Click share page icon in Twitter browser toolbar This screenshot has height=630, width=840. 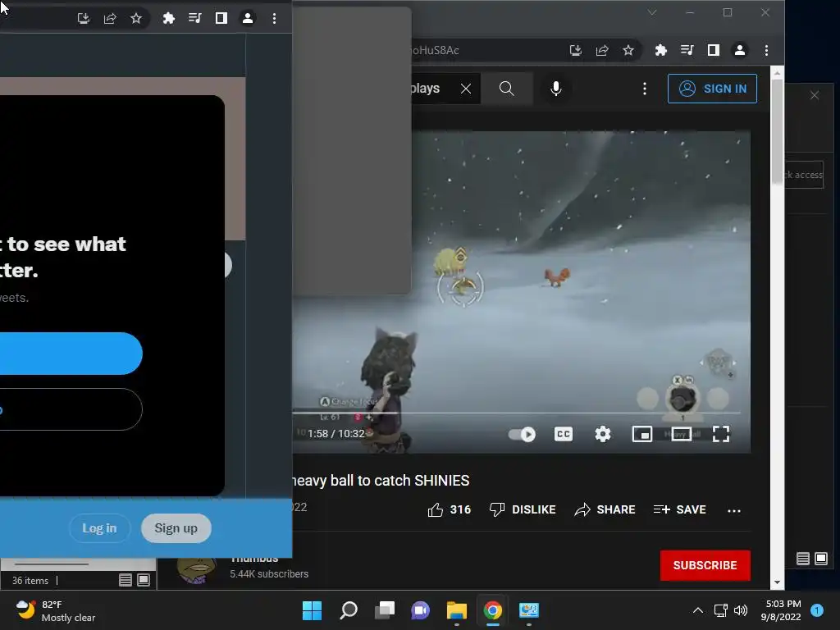110,18
